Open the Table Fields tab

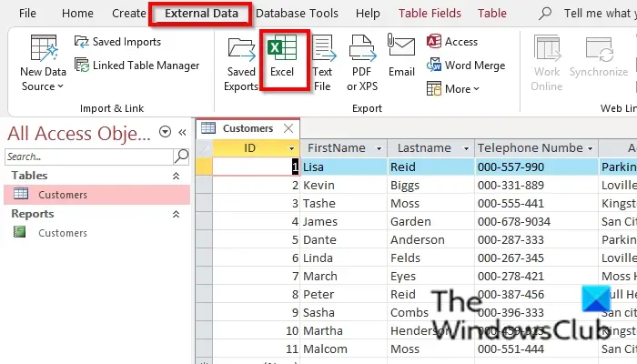click(x=430, y=14)
